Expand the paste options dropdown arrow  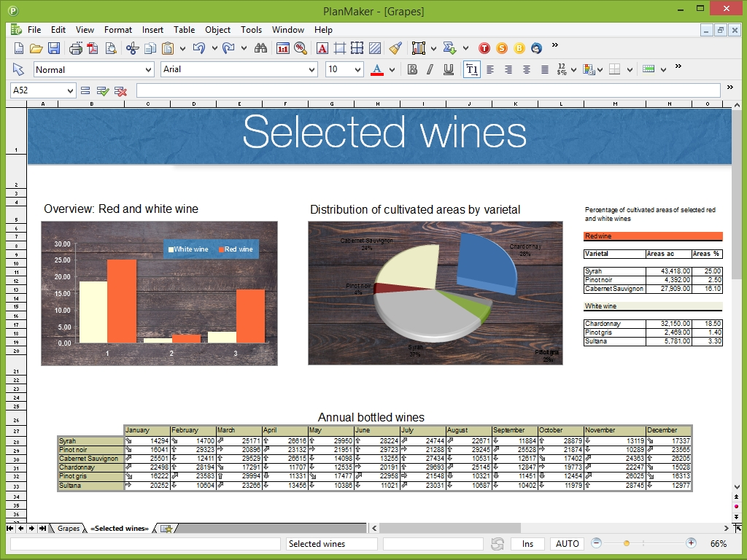click(182, 49)
